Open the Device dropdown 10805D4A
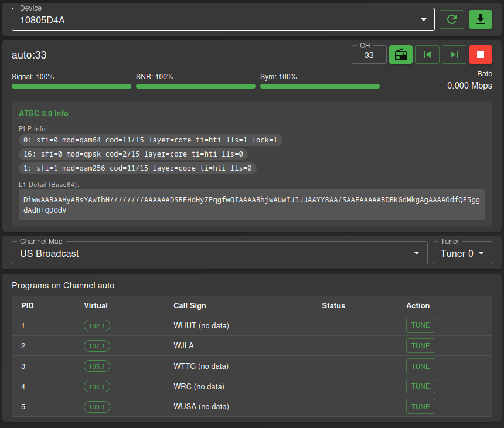The height and width of the screenshot is (428, 504). (x=223, y=20)
